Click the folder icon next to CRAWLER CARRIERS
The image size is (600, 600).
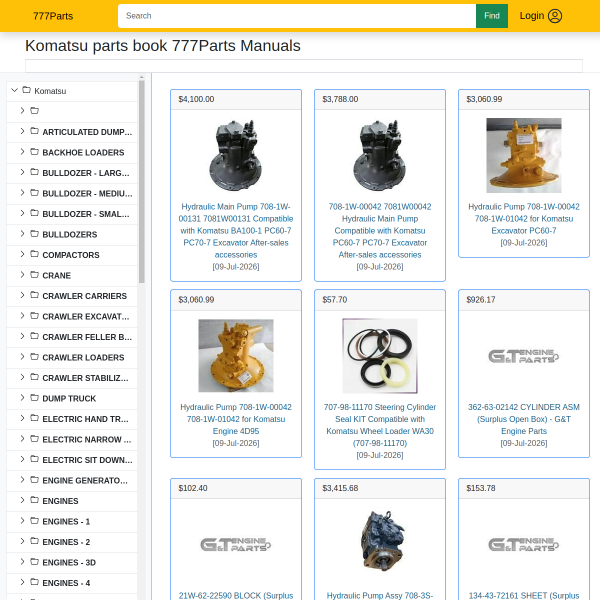click(34, 295)
